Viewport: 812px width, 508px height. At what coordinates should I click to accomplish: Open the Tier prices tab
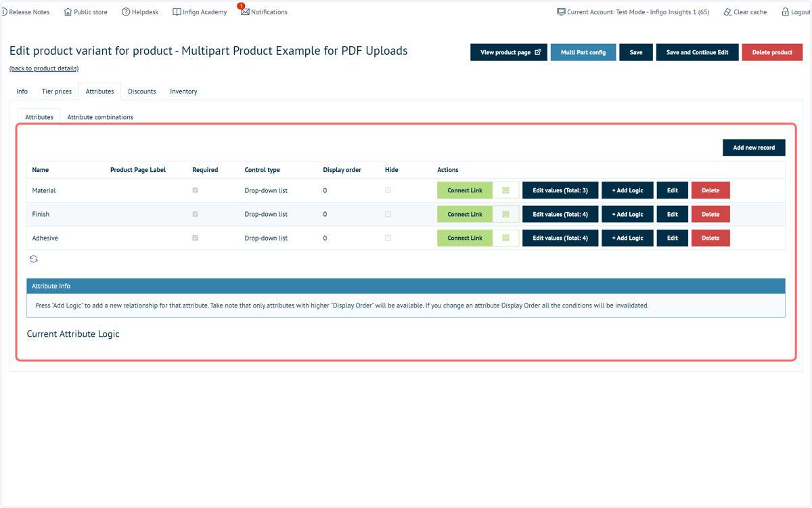[57, 91]
